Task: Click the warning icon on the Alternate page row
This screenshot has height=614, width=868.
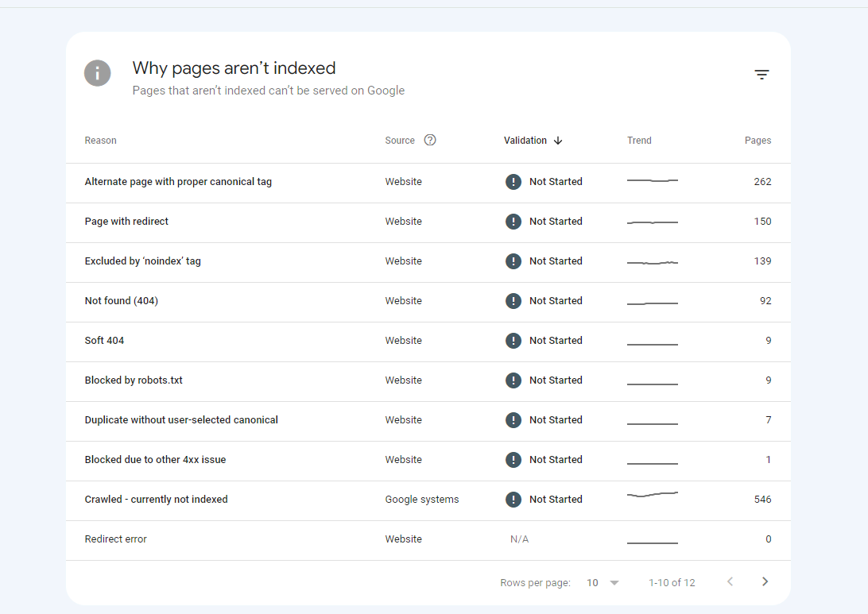Action: pos(513,181)
